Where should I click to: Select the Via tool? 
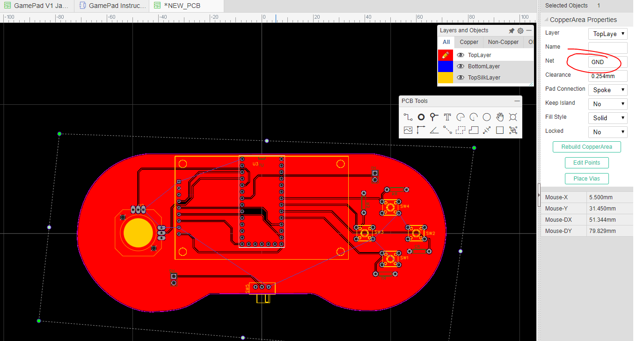(x=434, y=117)
